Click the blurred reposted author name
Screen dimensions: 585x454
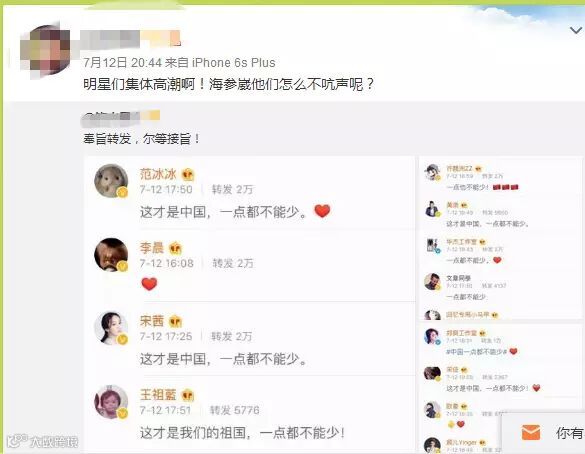[x=121, y=116]
